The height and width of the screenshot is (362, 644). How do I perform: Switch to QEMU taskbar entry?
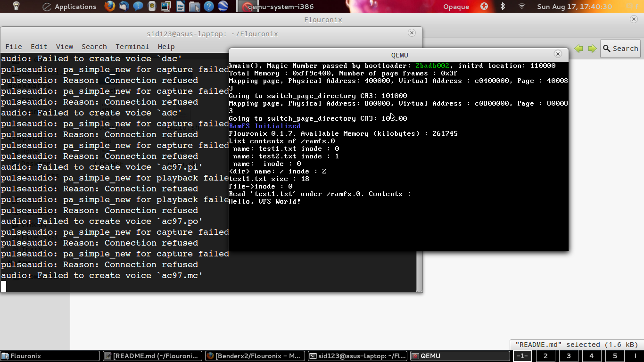[460, 356]
